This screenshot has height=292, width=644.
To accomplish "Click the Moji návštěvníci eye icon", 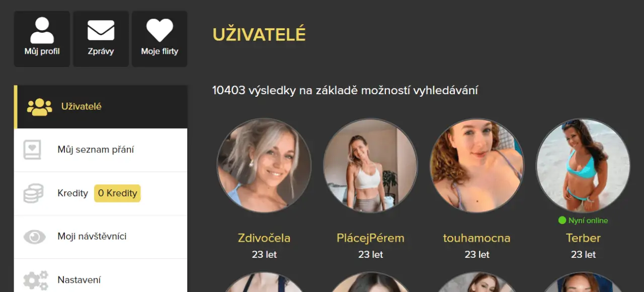I will [x=34, y=237].
